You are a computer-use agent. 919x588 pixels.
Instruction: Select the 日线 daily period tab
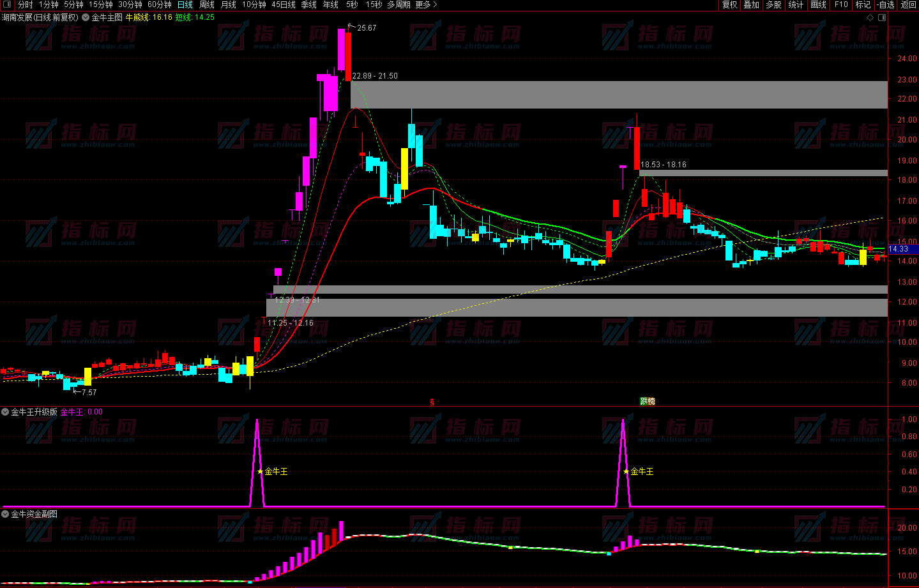pyautogui.click(x=185, y=4)
